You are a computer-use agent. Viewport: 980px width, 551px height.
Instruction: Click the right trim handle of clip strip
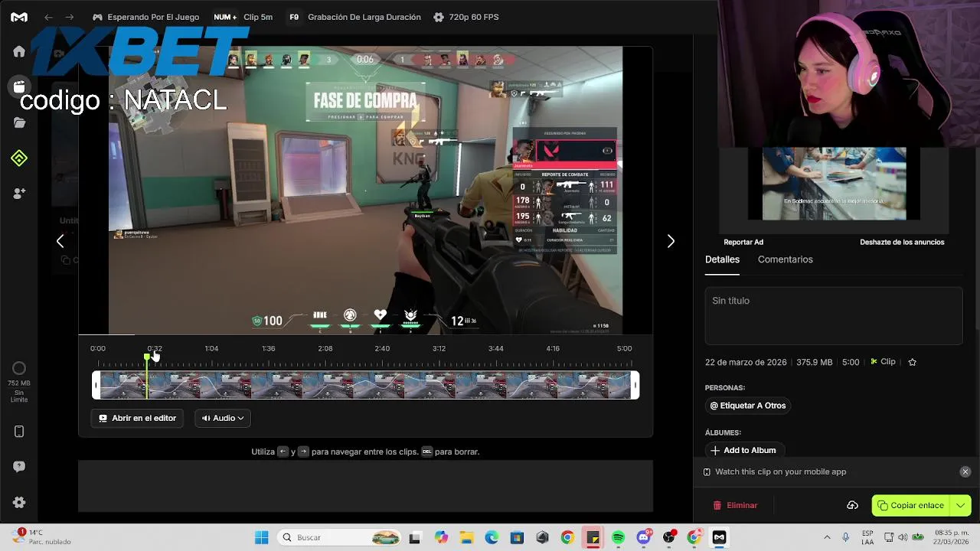(x=635, y=385)
